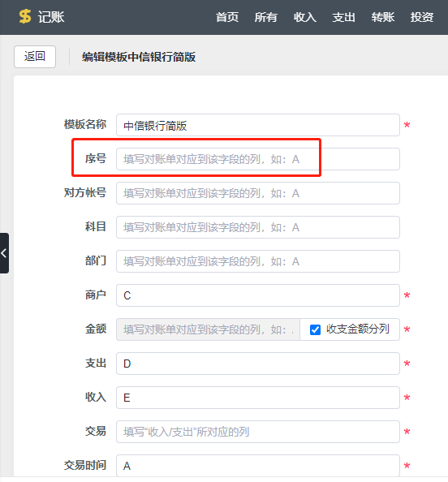
Task: Click into the 序号 input field
Action: pos(258,159)
